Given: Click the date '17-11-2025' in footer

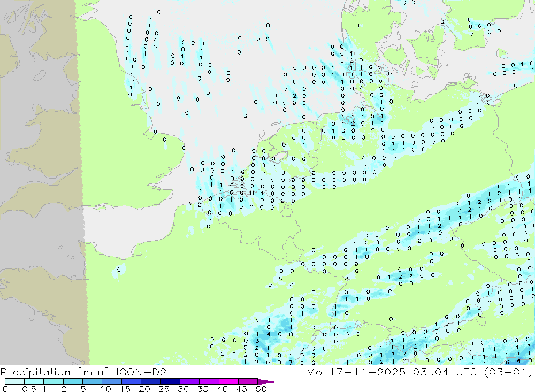Looking at the screenshot, I should pyautogui.click(x=368, y=372).
